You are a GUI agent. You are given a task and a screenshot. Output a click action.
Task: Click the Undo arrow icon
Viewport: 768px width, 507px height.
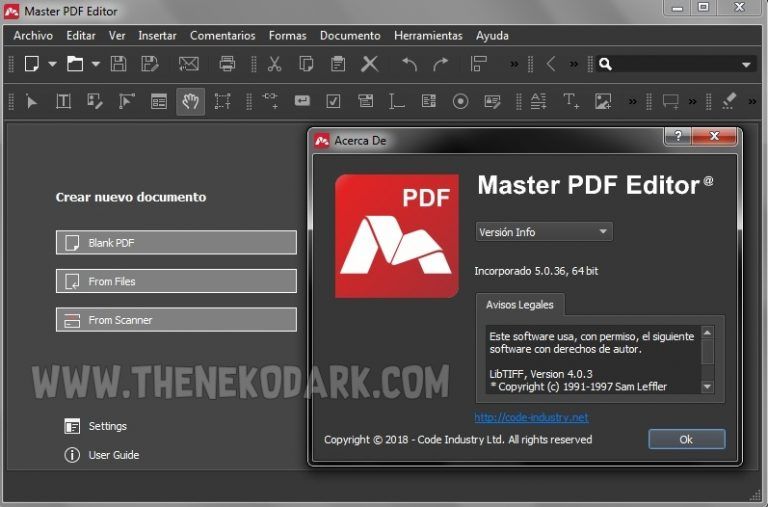[409, 64]
